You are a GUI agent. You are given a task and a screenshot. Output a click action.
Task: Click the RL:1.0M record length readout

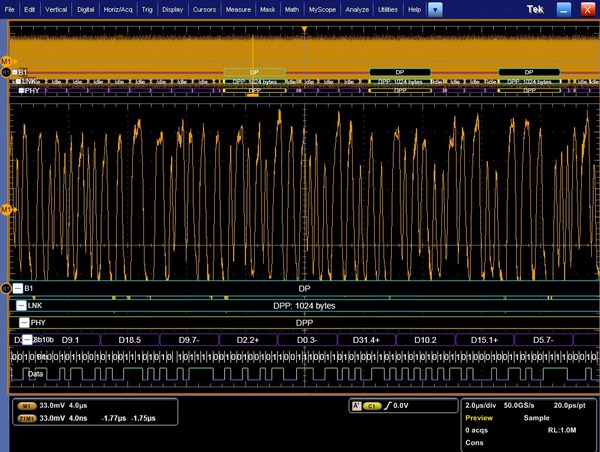(562, 430)
